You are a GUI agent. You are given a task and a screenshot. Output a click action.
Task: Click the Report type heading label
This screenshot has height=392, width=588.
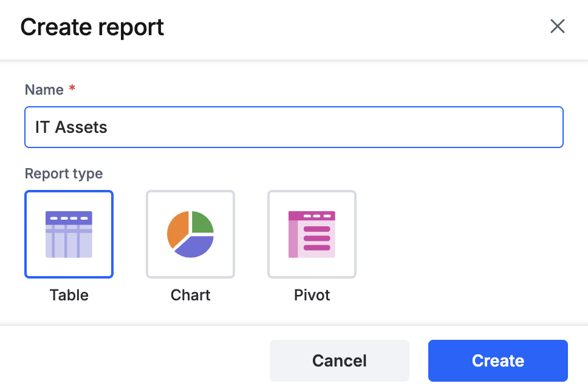[x=64, y=174]
